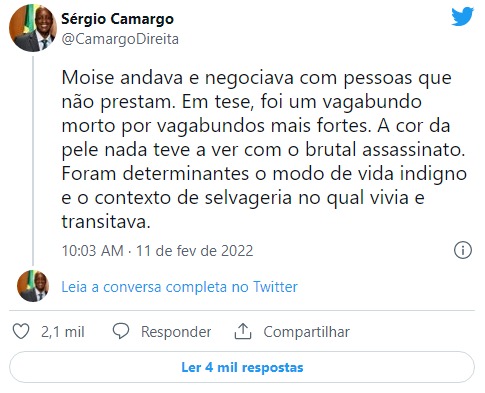Open 'Leia a conversa completa no Twitter'

click(x=179, y=287)
